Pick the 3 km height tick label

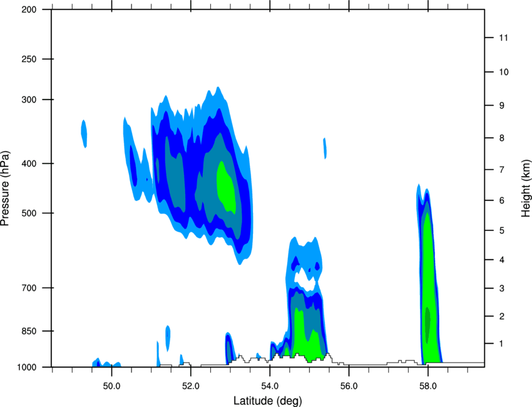coord(502,288)
